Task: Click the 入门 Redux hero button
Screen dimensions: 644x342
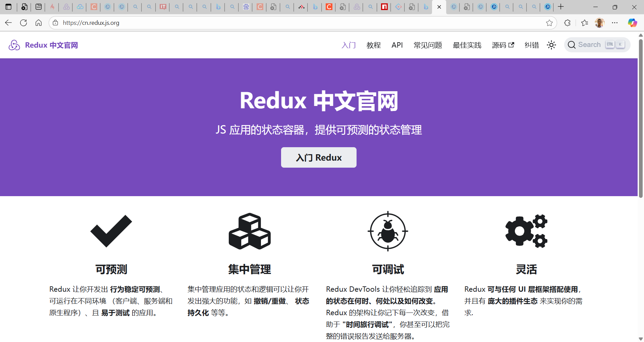Action: (319, 158)
